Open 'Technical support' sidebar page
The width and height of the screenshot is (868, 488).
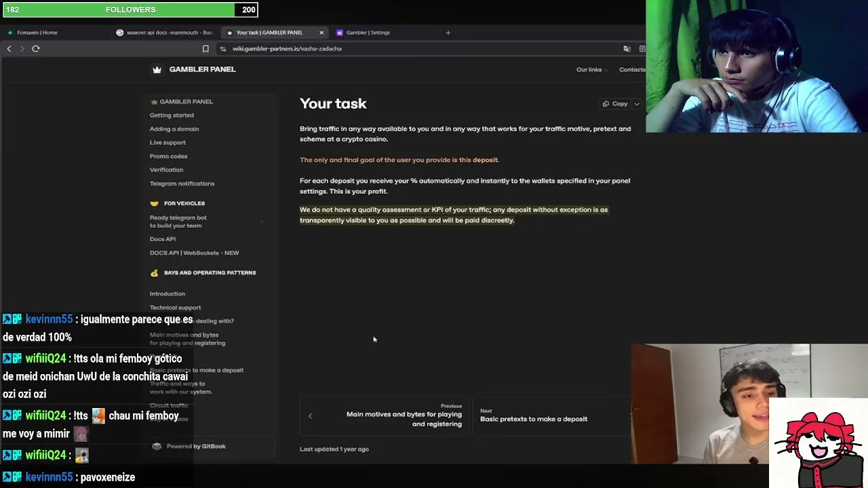(175, 308)
